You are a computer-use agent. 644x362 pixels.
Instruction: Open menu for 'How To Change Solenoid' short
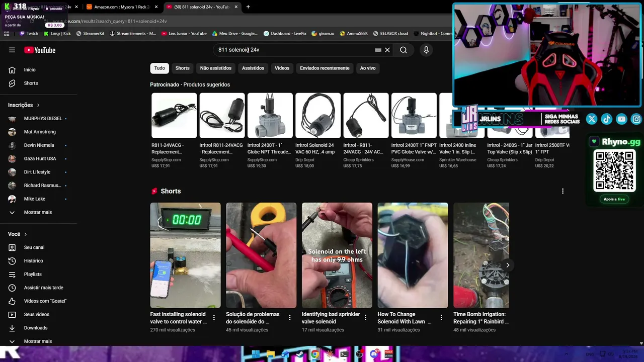coord(441,318)
